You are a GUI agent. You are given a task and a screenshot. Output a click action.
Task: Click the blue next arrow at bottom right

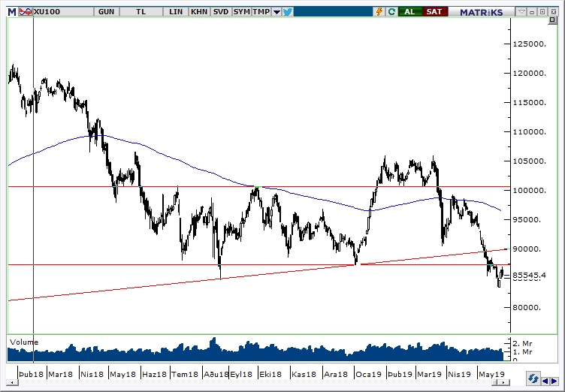point(554,381)
